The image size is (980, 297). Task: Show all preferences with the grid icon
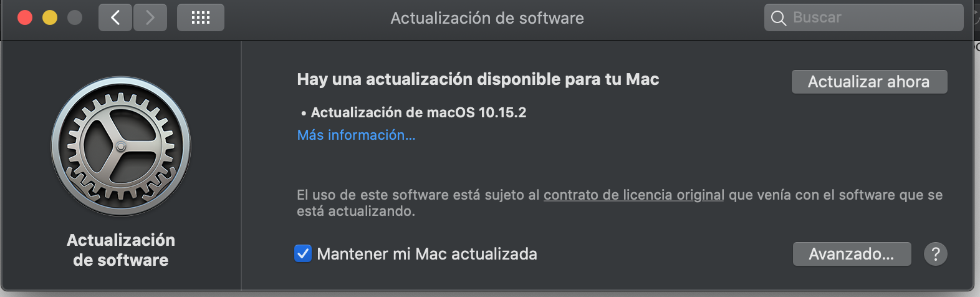(200, 17)
